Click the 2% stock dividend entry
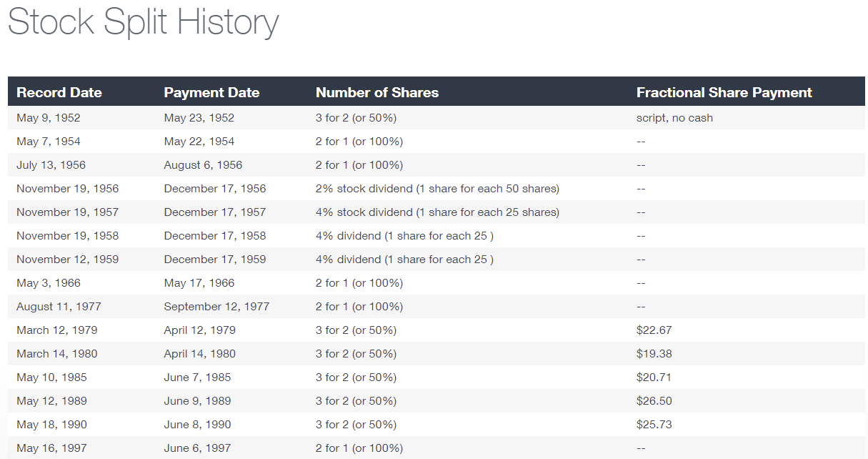The height and width of the screenshot is (459, 868). (437, 189)
